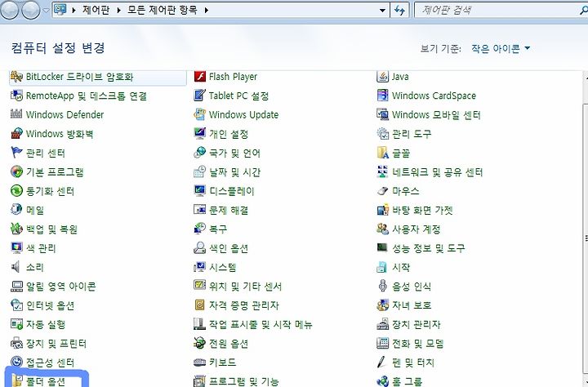Screen dimensions: 588x387
Task: Open the 장치 관리자 link
Action: pyautogui.click(x=416, y=324)
